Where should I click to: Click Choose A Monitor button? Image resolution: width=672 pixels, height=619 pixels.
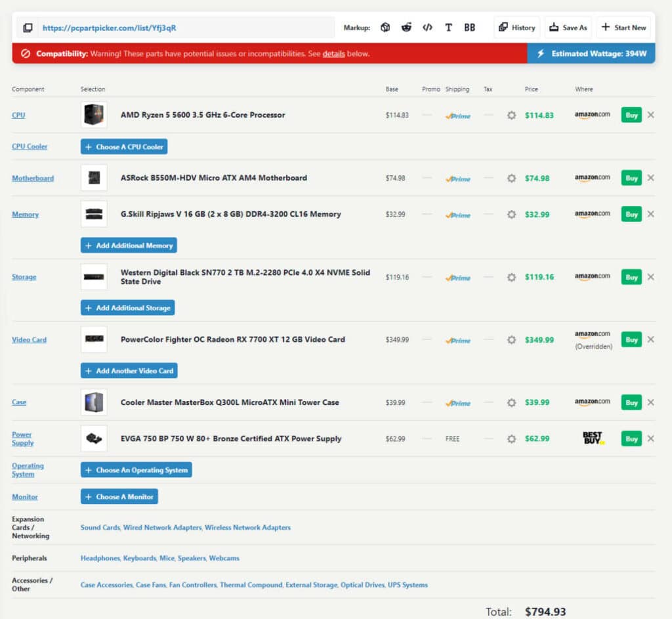pyautogui.click(x=119, y=496)
